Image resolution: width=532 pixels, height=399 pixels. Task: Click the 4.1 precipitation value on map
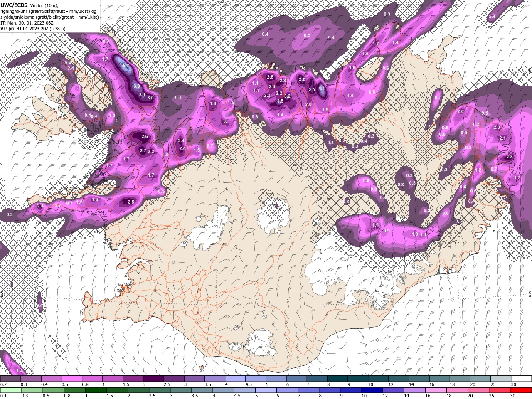[322, 89]
